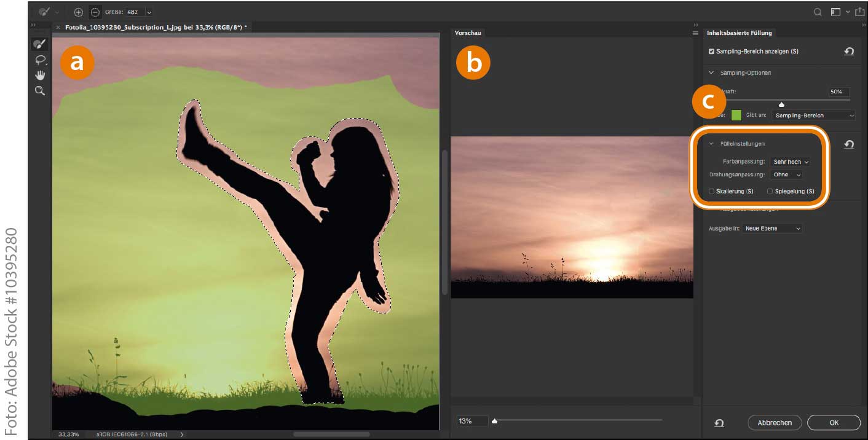Open the 'Ausgabe in' dropdown set to Neue Ebene
868x440 pixels.
pyautogui.click(x=772, y=229)
